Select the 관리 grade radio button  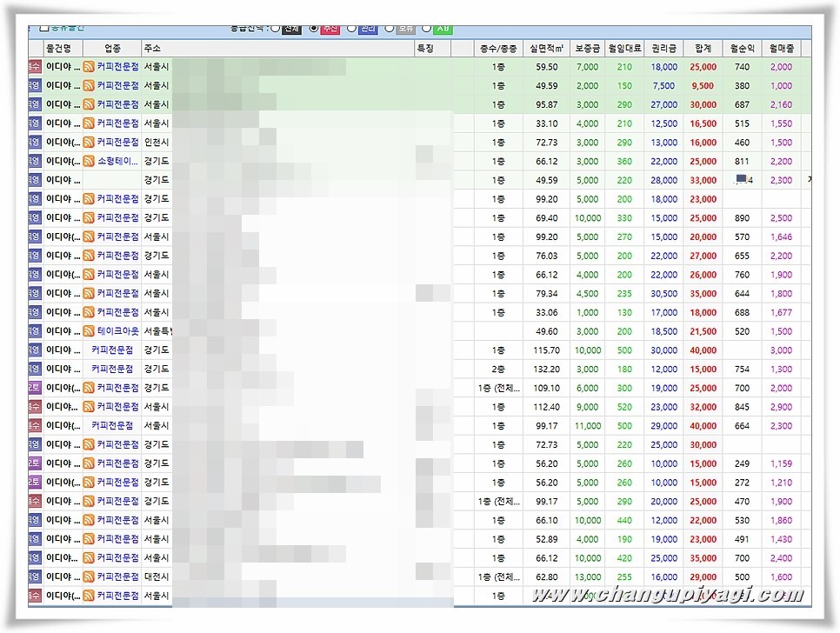351,29
